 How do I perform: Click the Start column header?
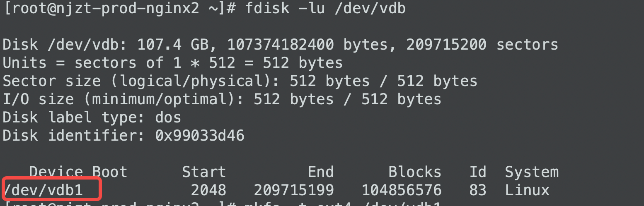click(204, 172)
